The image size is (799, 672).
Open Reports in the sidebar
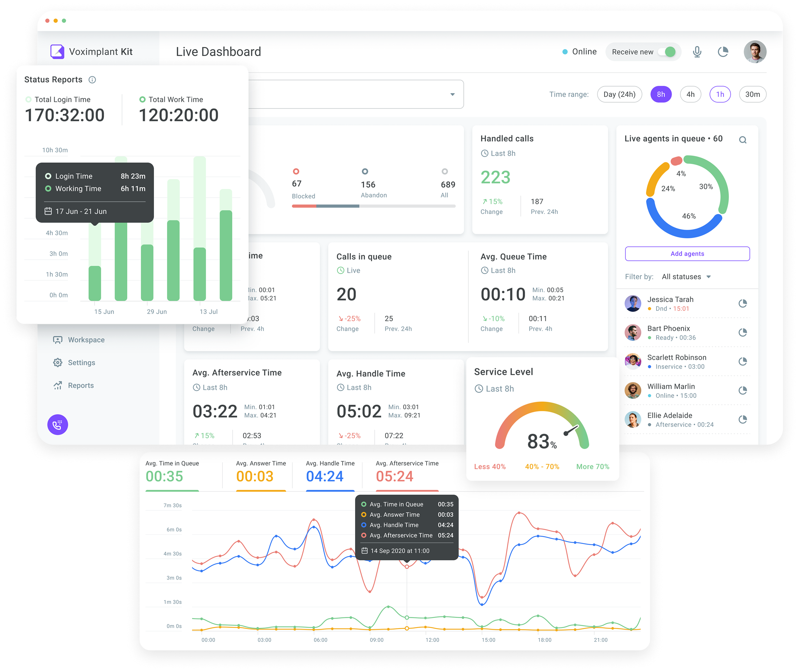[73, 386]
